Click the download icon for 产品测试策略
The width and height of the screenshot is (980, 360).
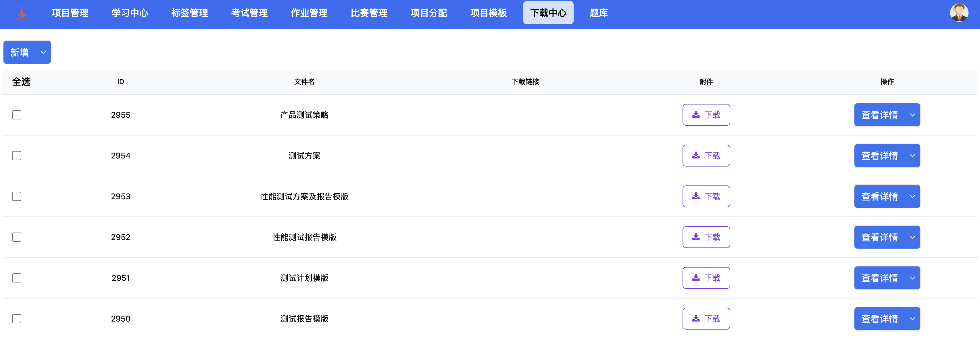(x=696, y=115)
